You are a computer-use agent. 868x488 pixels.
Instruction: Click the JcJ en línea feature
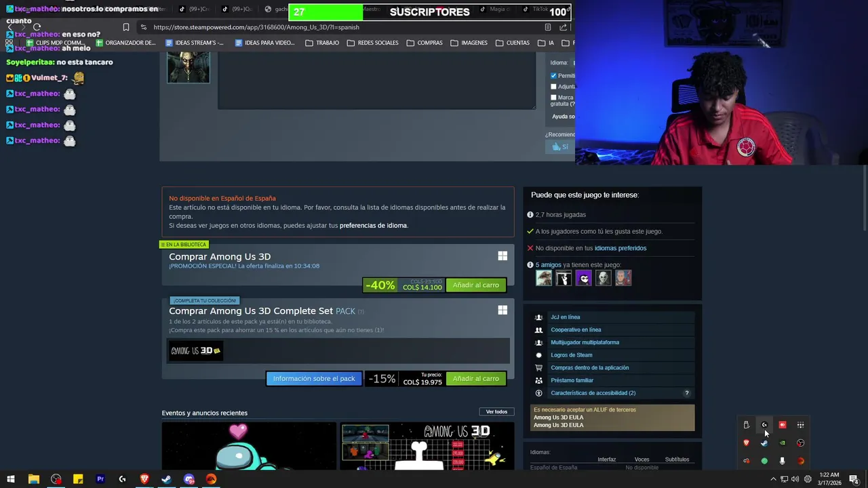coord(565,317)
